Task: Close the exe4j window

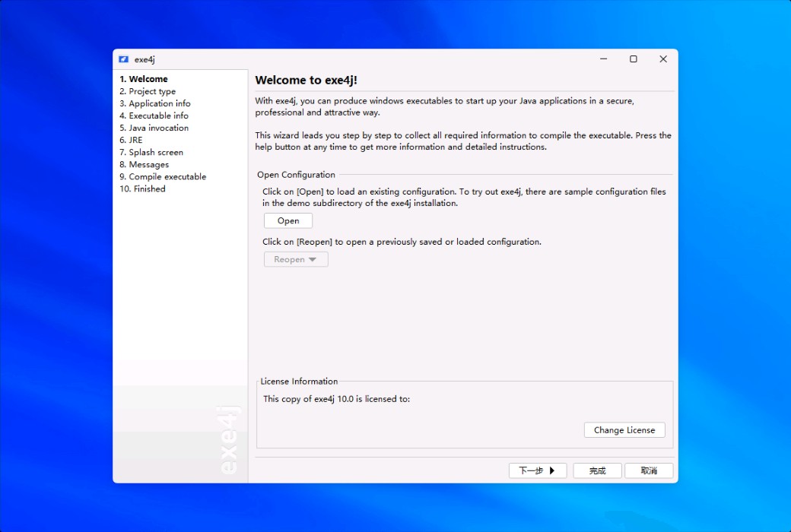Action: click(x=663, y=59)
